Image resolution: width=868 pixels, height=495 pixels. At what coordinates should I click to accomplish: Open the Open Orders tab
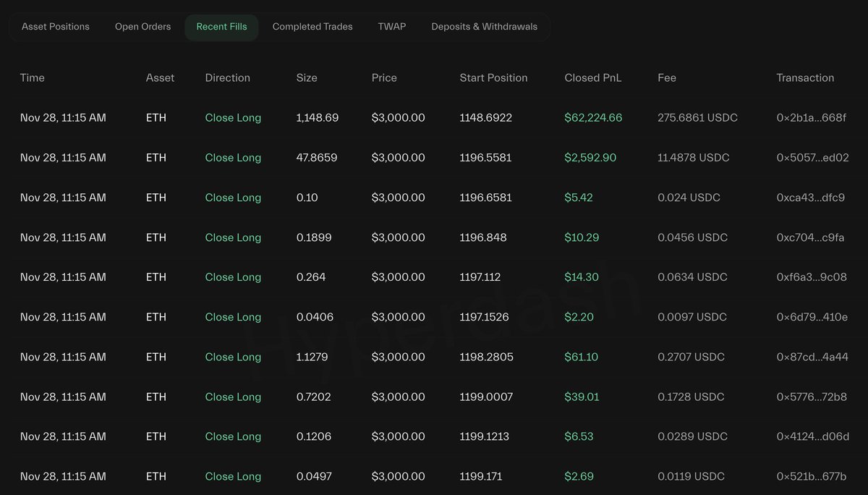(142, 27)
